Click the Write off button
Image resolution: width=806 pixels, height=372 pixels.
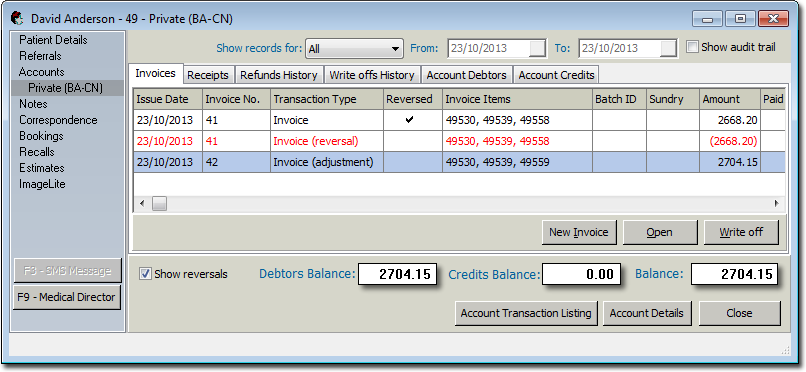(741, 232)
